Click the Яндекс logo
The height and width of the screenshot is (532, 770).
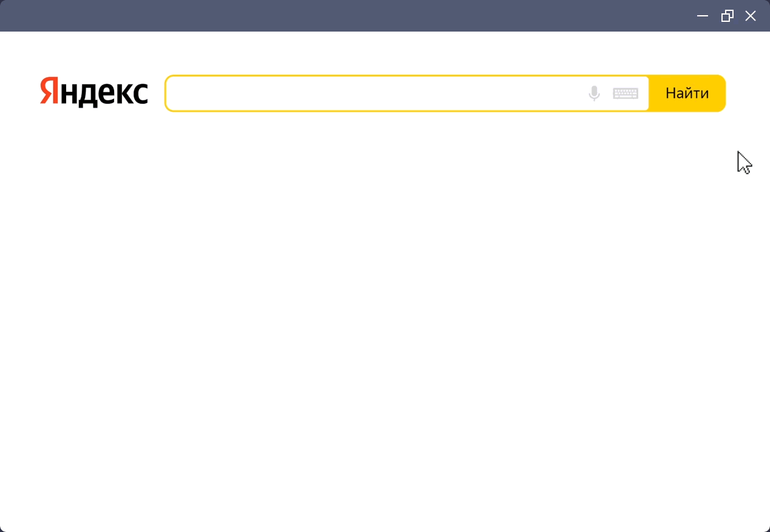[x=94, y=92]
